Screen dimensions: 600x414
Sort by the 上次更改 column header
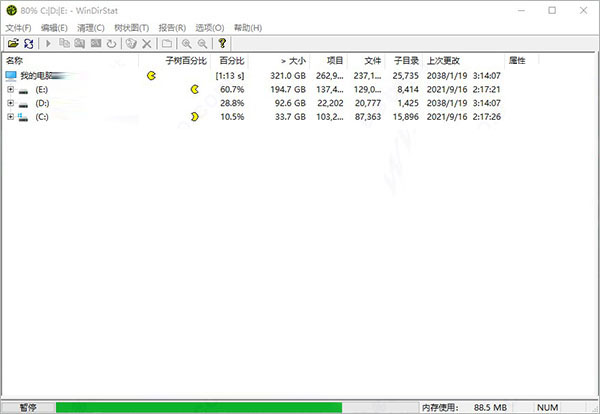pos(464,60)
